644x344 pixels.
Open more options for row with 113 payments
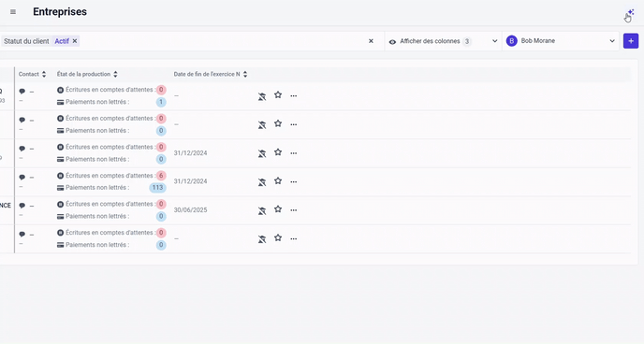294,181
